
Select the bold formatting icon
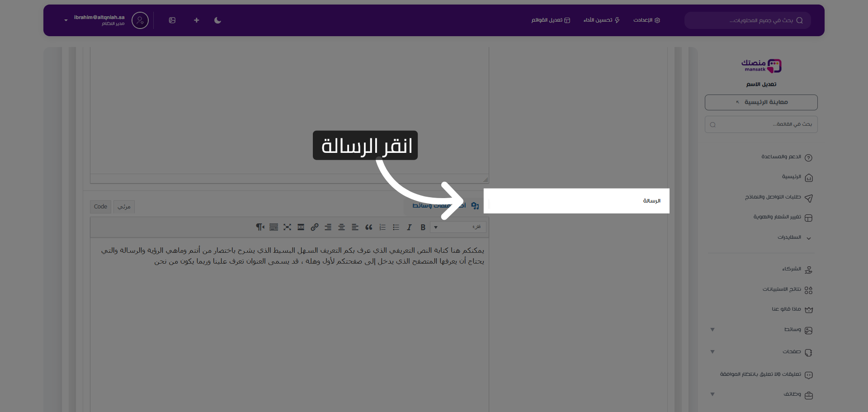(x=423, y=227)
